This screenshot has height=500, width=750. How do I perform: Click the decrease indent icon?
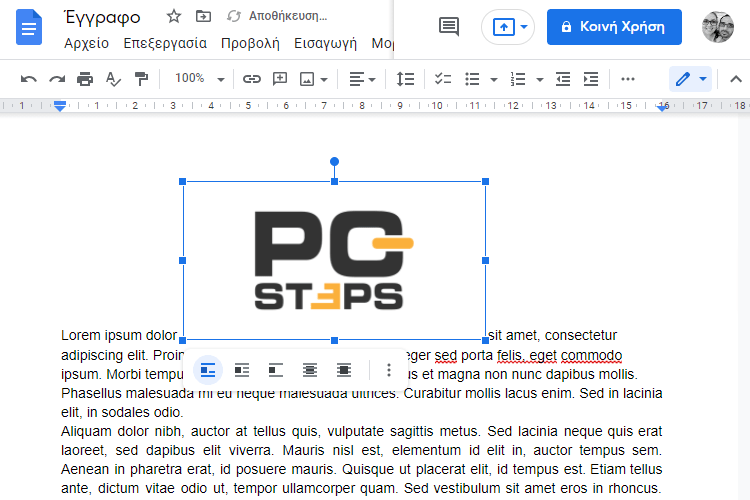coord(562,79)
